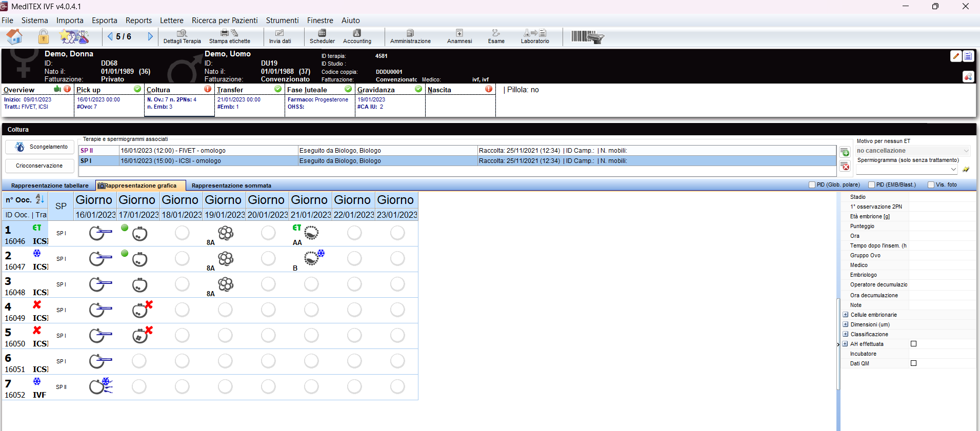Open the Ricerca per Pazienti menu
The width and height of the screenshot is (980, 431).
225,20
